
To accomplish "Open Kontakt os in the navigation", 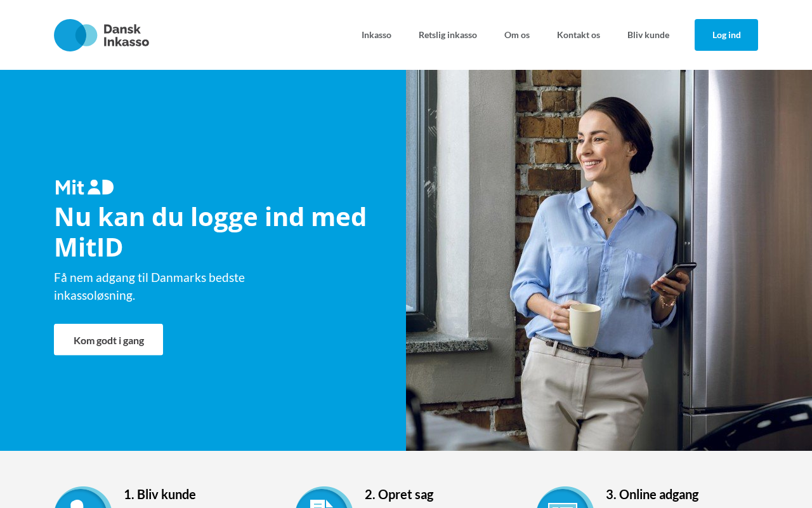I will (579, 35).
